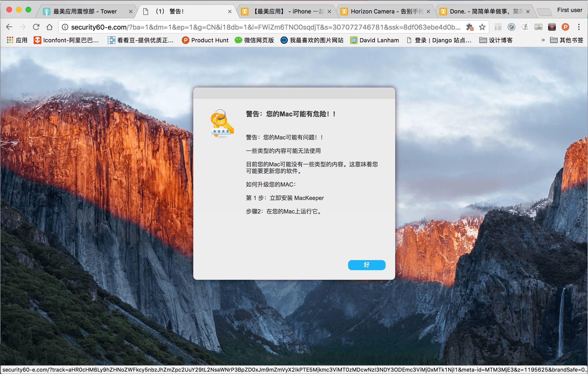Click the gray columns extension icon

498,27
